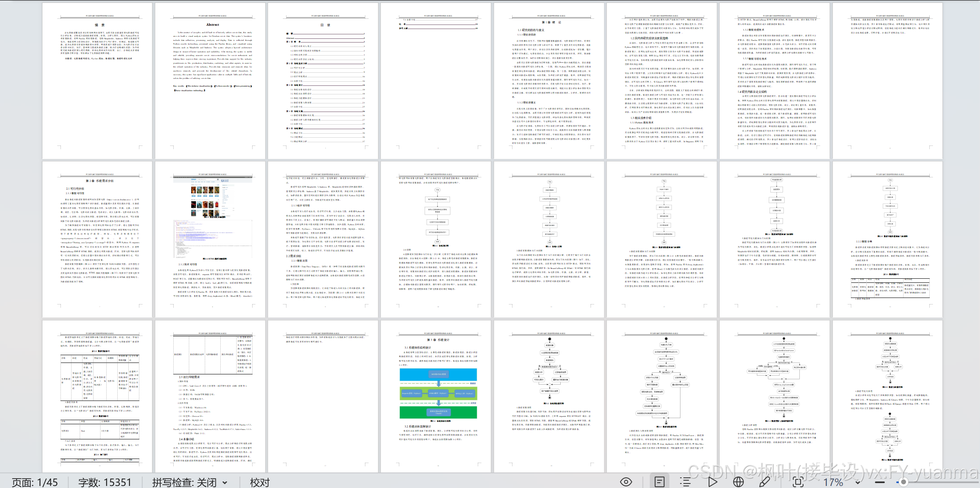
Task: Start reading mode play icon
Action: click(713, 482)
